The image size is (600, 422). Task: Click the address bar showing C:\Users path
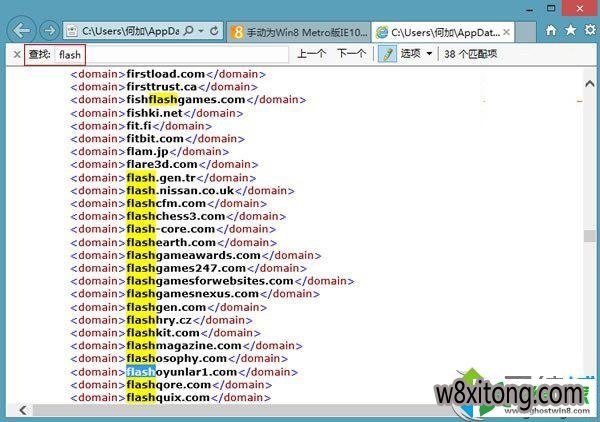(130, 31)
